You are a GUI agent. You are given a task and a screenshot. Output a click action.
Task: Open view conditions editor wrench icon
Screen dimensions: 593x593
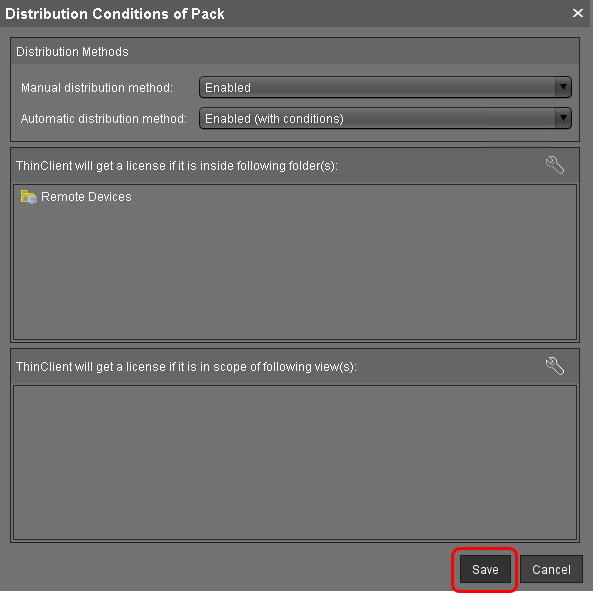coord(554,366)
